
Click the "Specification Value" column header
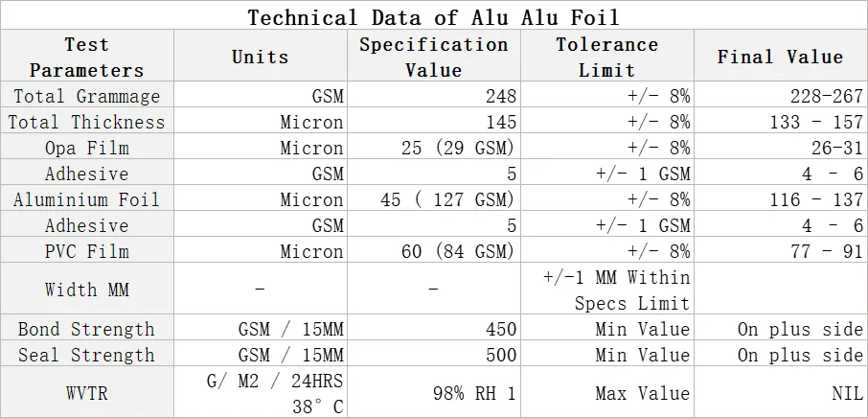[x=433, y=58]
